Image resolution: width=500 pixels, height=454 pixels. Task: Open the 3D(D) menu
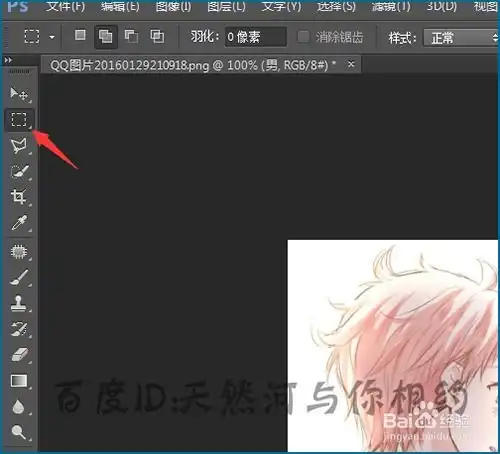point(442,6)
